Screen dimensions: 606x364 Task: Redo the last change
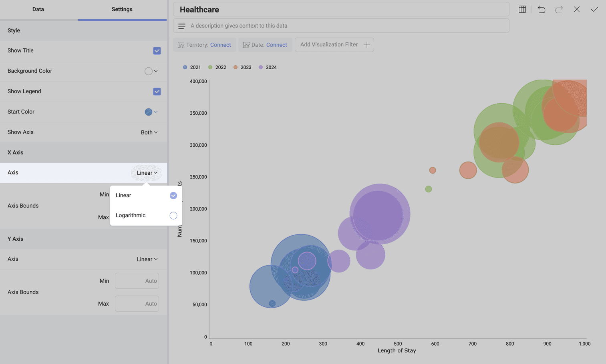559,9
